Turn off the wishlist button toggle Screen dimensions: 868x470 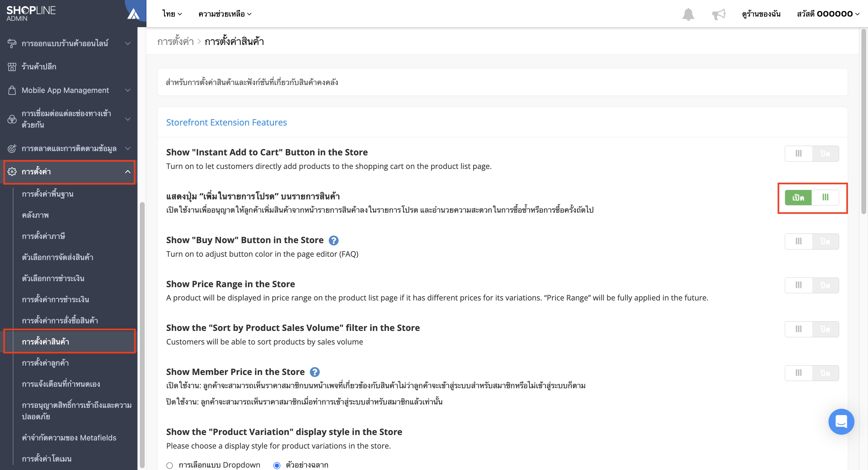coord(811,197)
